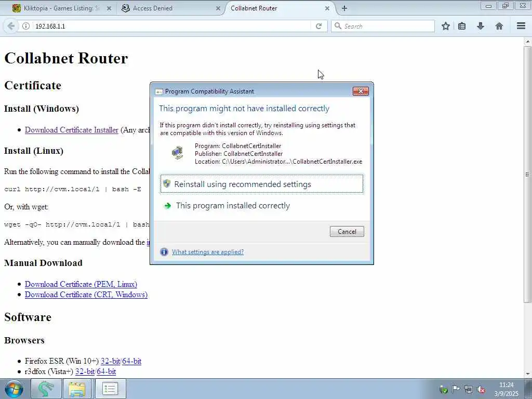532x399 pixels.
Task: Click Firefox ESR 64-bit link
Action: pyautogui.click(x=131, y=361)
